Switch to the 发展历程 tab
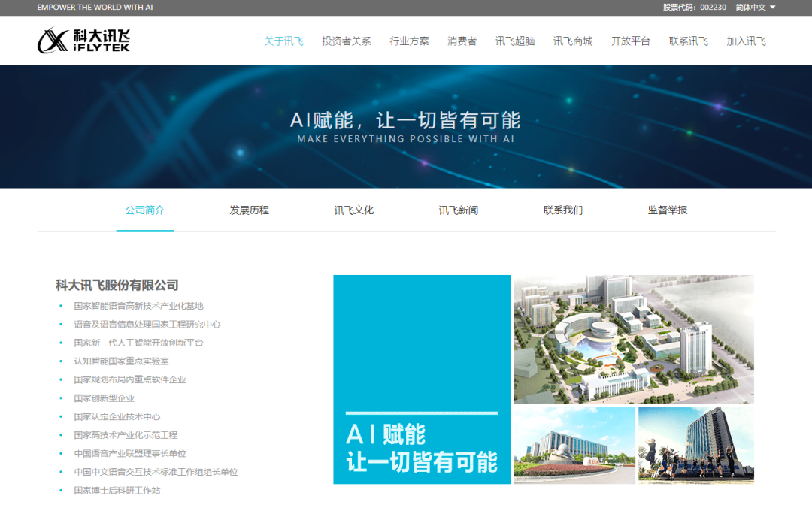The image size is (812, 526). pyautogui.click(x=250, y=210)
